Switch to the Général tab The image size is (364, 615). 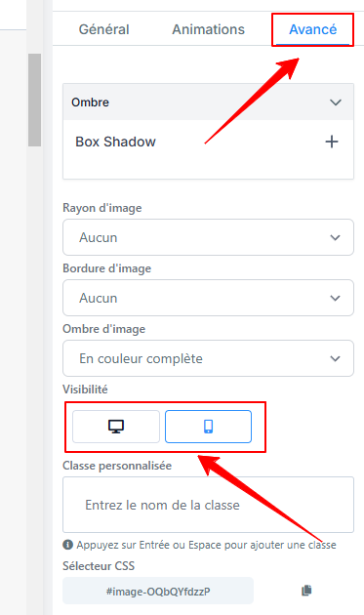click(x=104, y=29)
